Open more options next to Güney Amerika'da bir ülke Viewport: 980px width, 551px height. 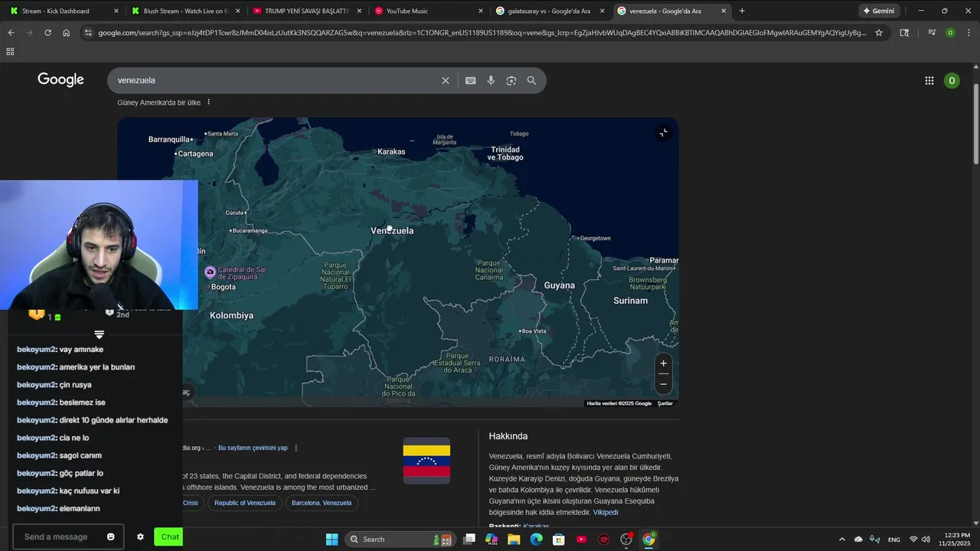point(208,103)
